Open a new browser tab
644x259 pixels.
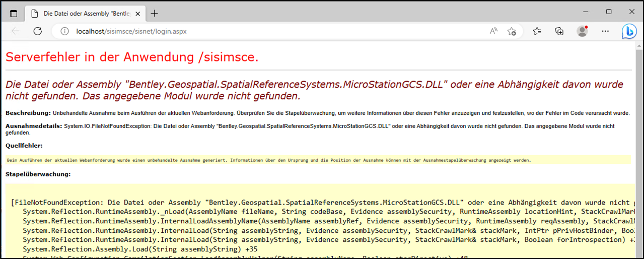coord(155,14)
